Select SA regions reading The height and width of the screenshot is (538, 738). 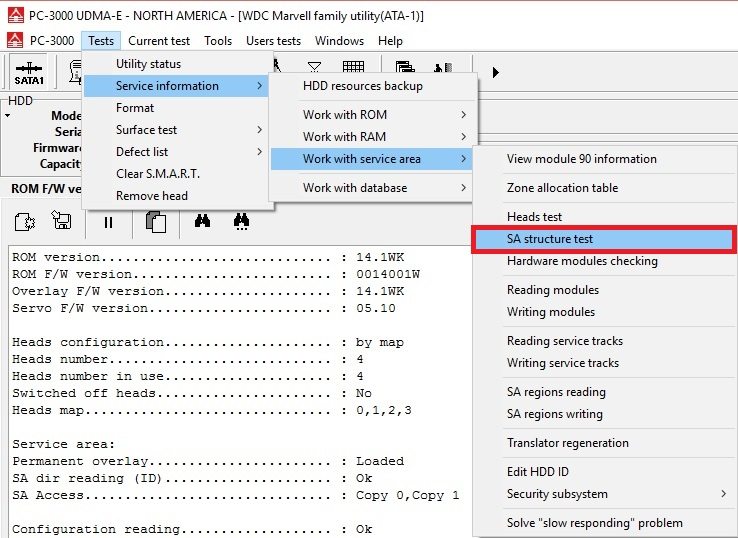pos(605,392)
